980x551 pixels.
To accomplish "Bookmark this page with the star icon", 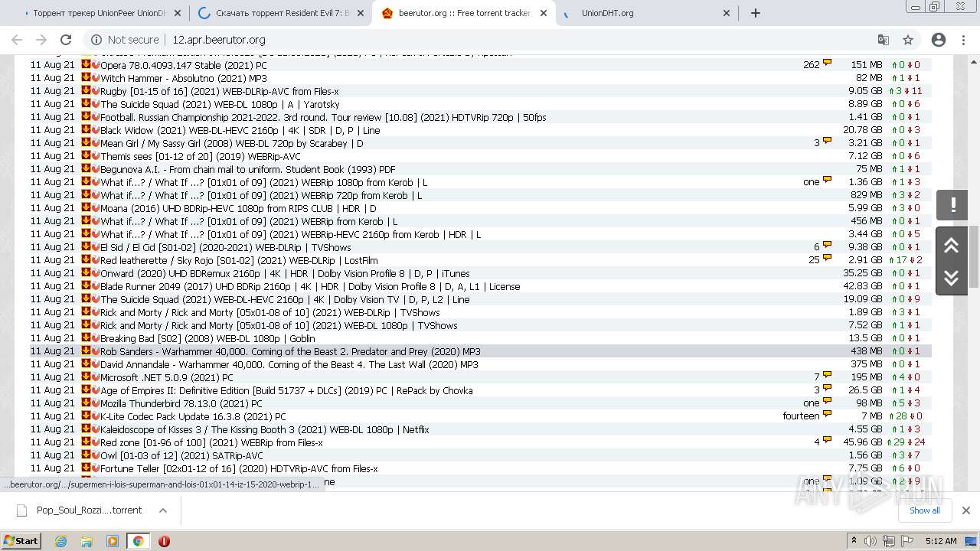I will tap(908, 40).
